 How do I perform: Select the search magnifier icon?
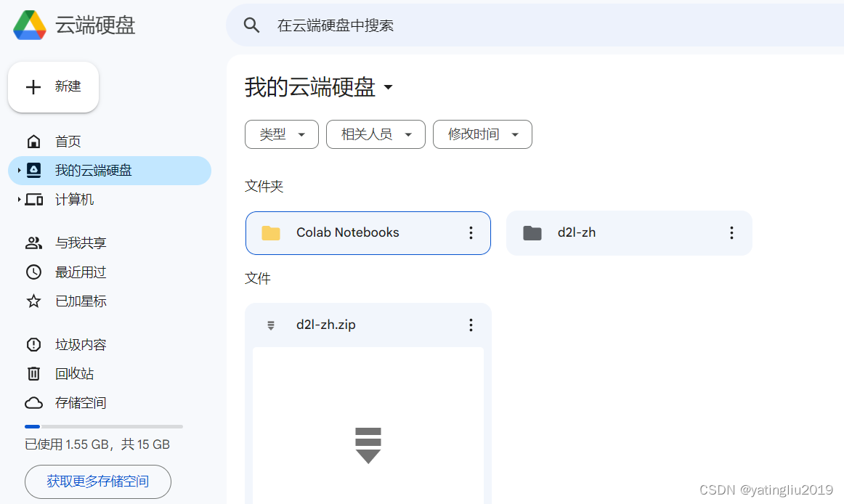click(x=251, y=25)
